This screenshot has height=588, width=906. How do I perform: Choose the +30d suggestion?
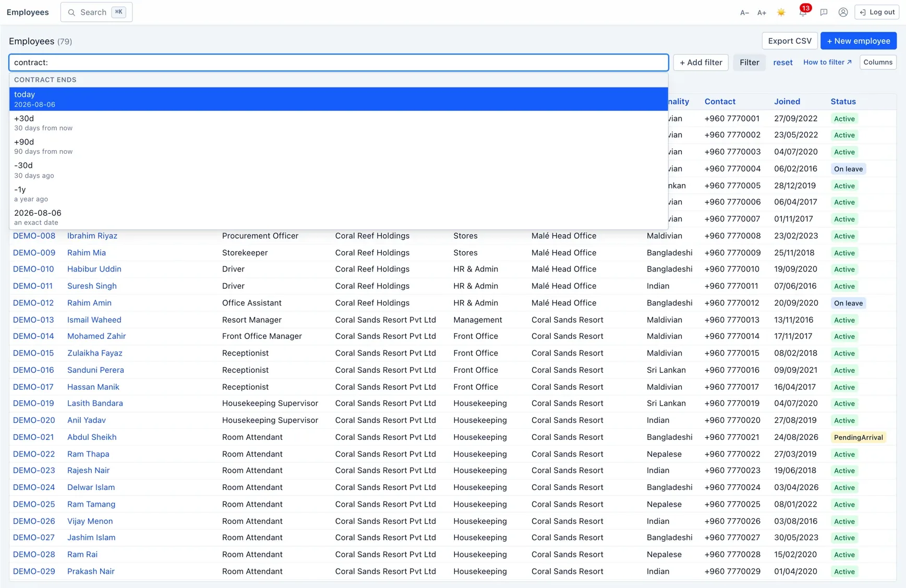[339, 123]
